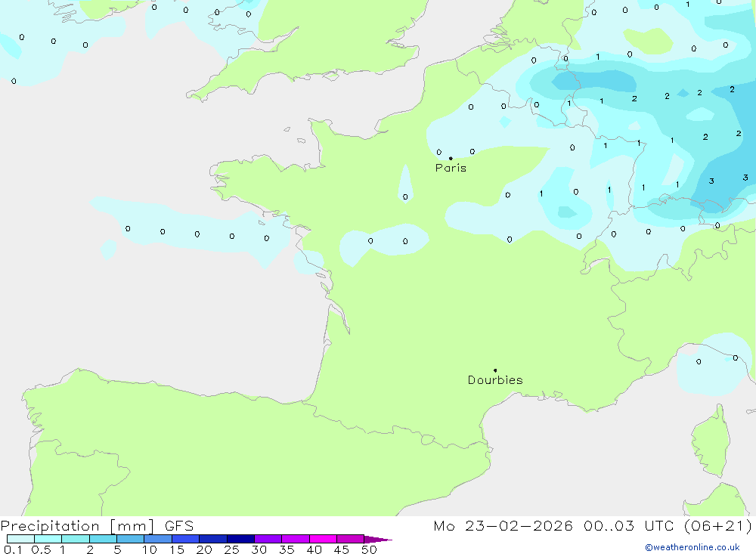Pick the 30–35 mm legend color swatch
This screenshot has width=756, height=554.
(x=268, y=539)
